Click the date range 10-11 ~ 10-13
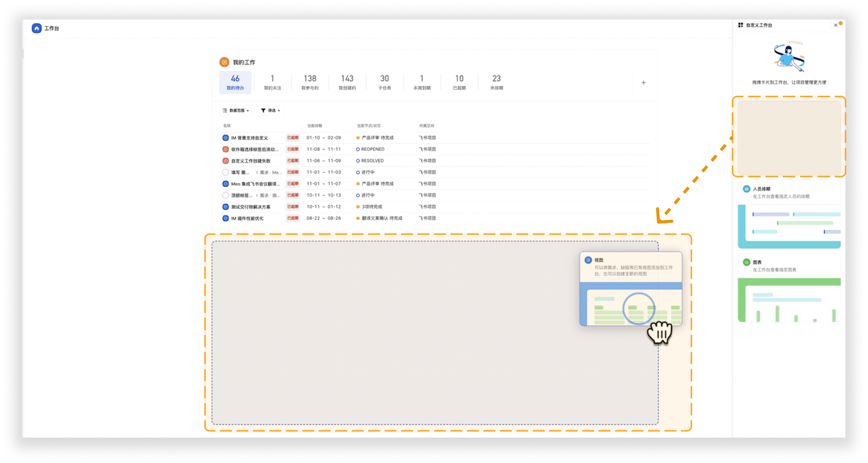The image size is (868, 463). 324,195
